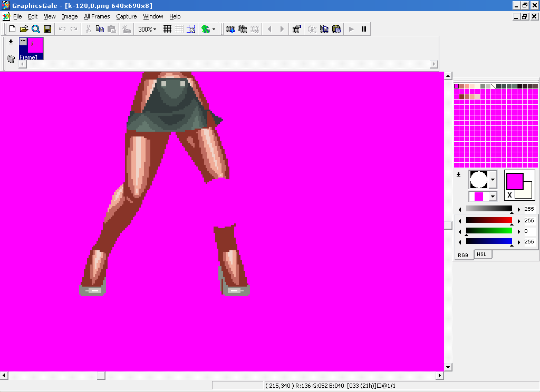Image resolution: width=540 pixels, height=392 pixels.
Task: Pick the dark brown palette swatch
Action: 462,96
